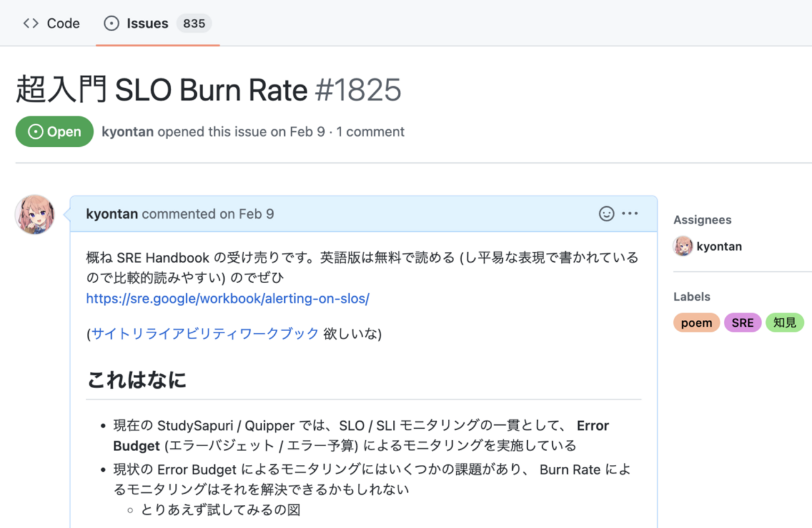Click the green Open status badge
This screenshot has height=528, width=812.
coord(54,132)
